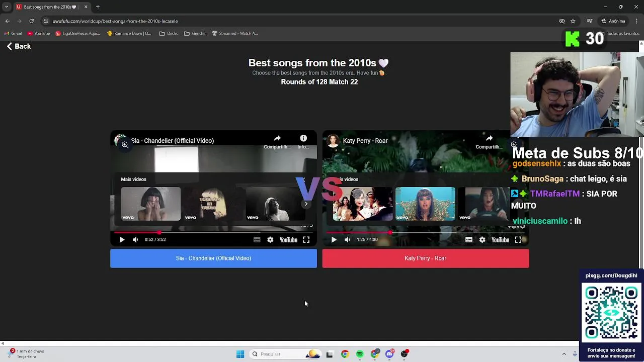Go back in browser history
This screenshot has height=362, width=644.
click(x=7, y=21)
